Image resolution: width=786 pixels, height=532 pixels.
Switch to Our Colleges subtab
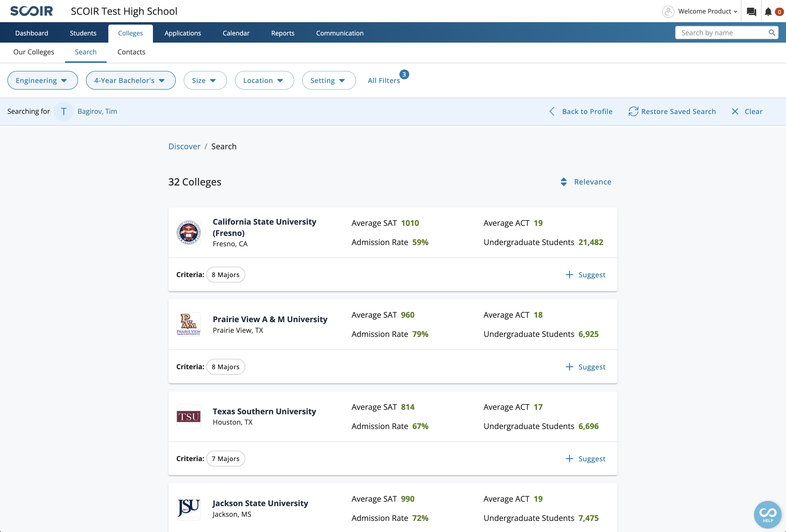tap(34, 52)
